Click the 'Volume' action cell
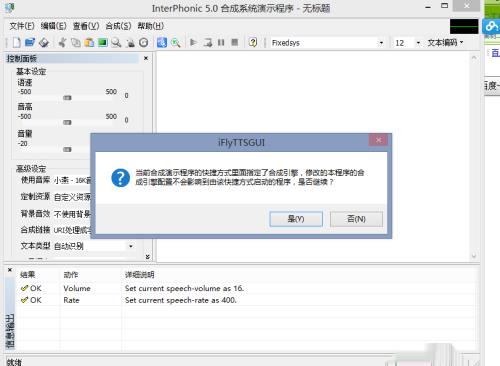The height and width of the screenshot is (366, 500). [77, 288]
